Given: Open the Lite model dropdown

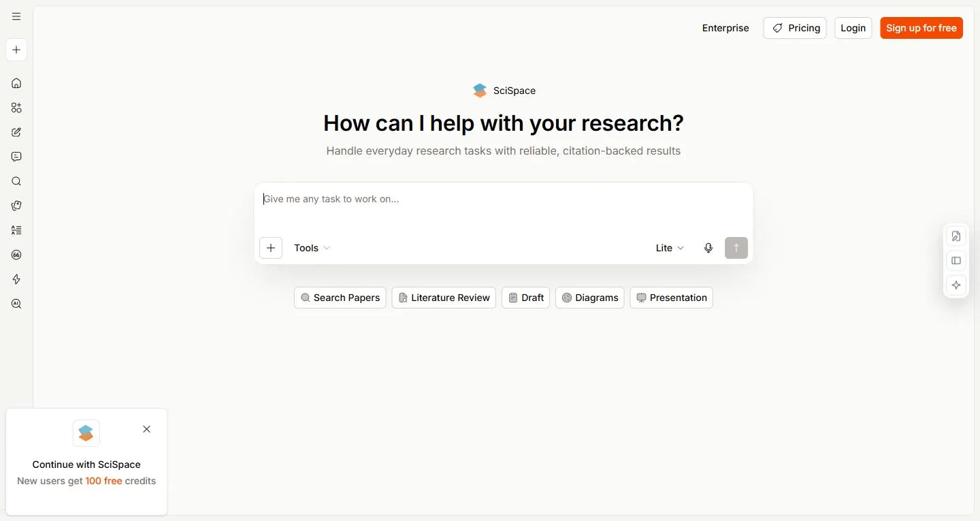Looking at the screenshot, I should 670,248.
